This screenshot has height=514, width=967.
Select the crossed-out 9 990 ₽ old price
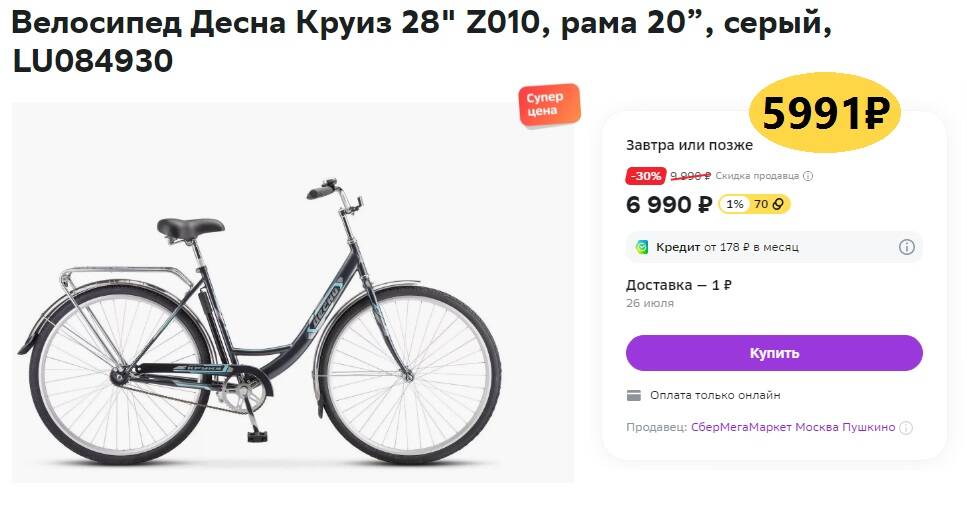pos(690,176)
